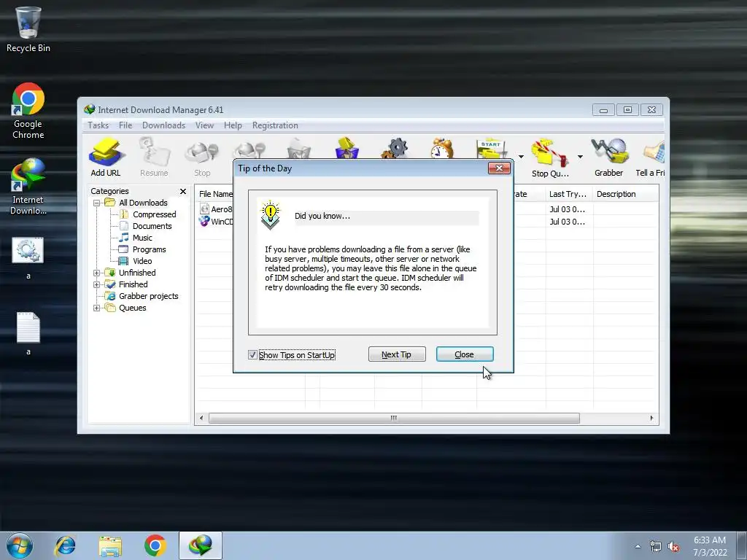Viewport: 747px width, 560px height.
Task: Click the Tell a Friend toolbar icon
Action: tap(651, 157)
